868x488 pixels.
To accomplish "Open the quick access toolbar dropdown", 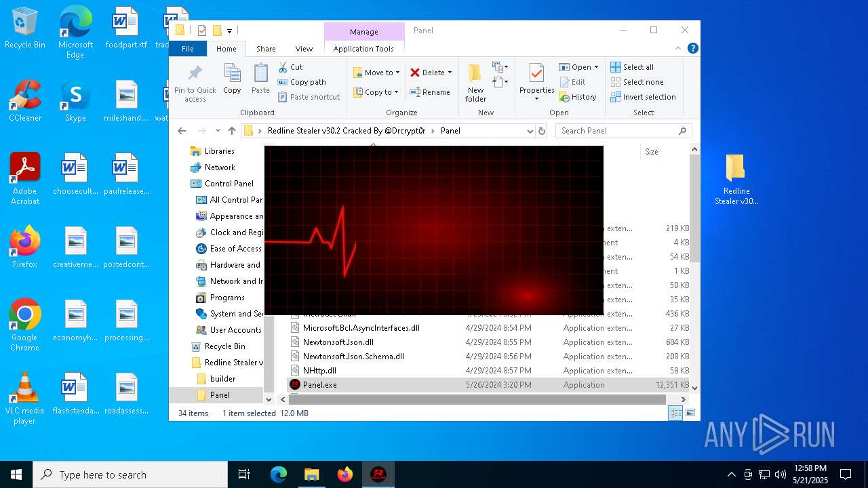I will (x=229, y=30).
